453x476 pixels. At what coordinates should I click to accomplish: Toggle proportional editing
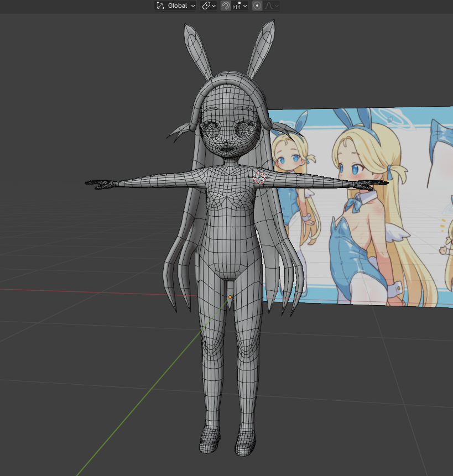[x=257, y=6]
